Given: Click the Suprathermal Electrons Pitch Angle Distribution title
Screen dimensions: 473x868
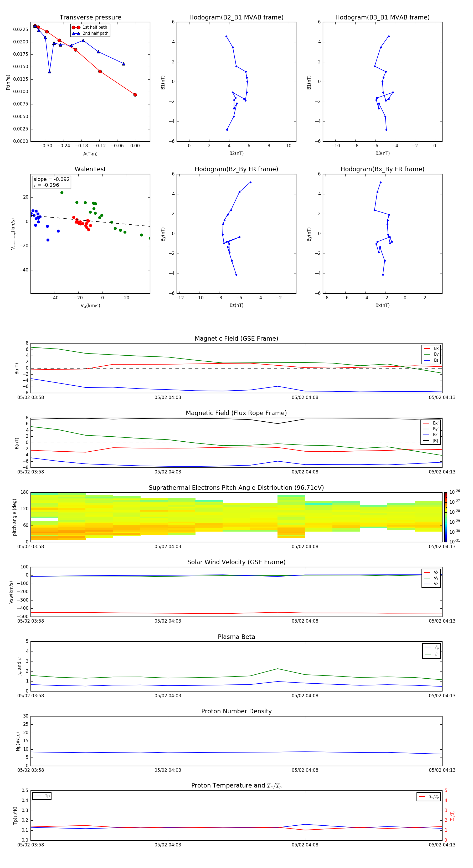Looking at the screenshot, I should click(x=236, y=488).
